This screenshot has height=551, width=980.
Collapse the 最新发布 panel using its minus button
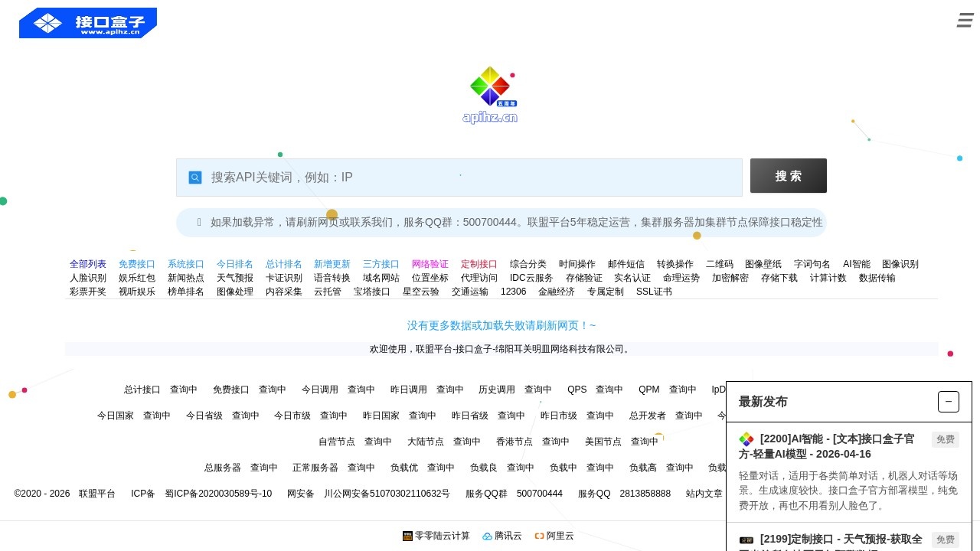[x=949, y=401]
